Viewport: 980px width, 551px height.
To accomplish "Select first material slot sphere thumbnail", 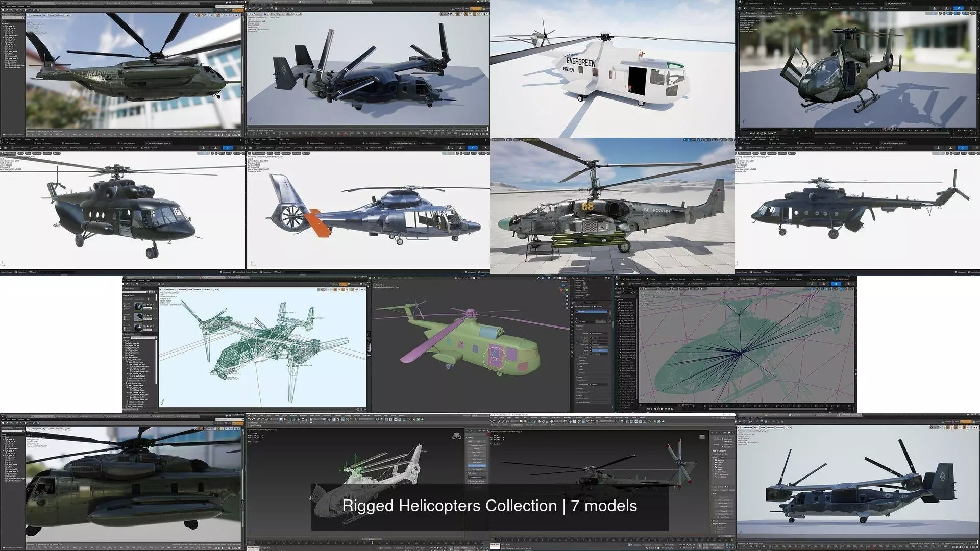I will pyautogui.click(x=139, y=306).
